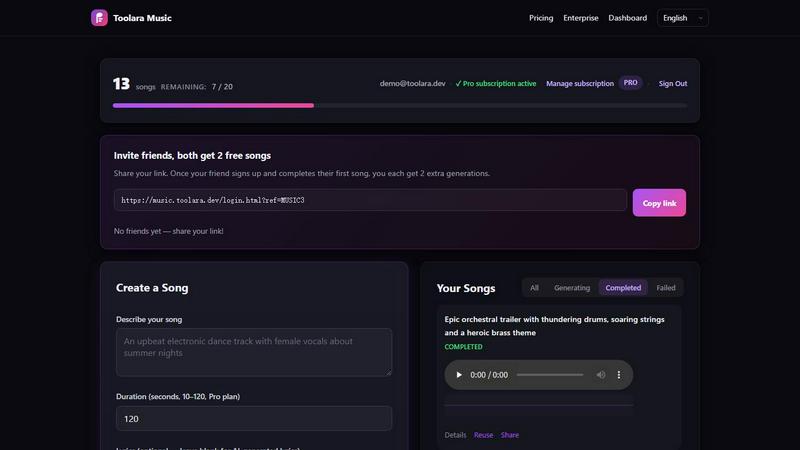
Task: Click the Describe your song textarea
Action: click(x=254, y=353)
